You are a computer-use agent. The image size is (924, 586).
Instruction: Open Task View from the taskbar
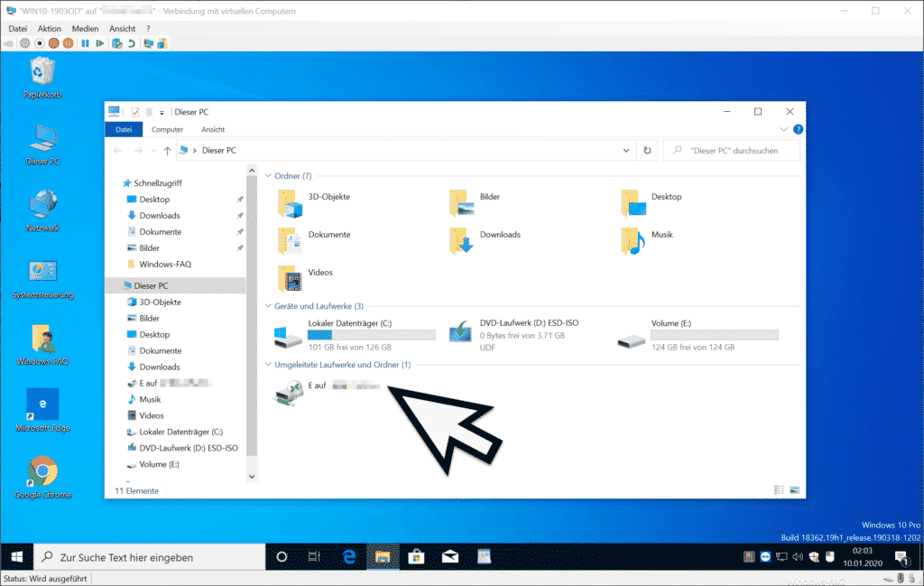point(315,556)
